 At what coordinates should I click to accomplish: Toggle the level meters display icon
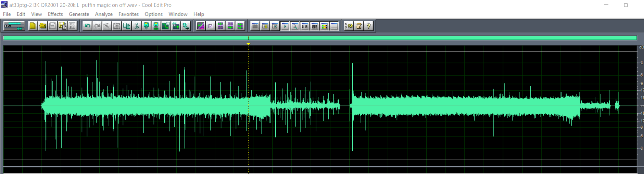(x=324, y=26)
